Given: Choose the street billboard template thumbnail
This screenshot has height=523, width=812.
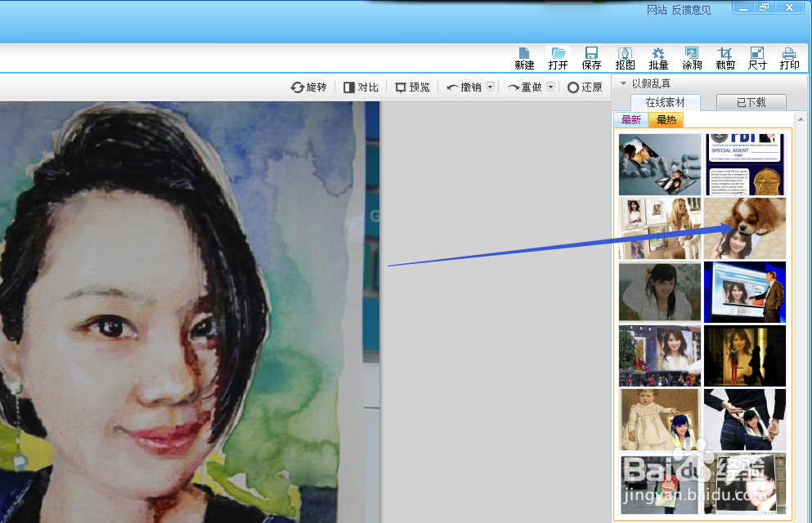Looking at the screenshot, I should point(660,356).
